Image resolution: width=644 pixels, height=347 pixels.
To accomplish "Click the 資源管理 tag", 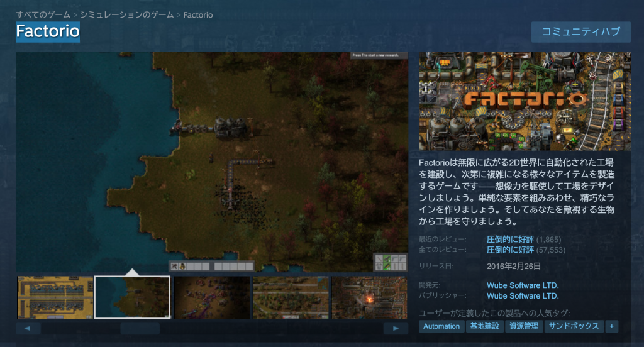I will click(x=524, y=326).
